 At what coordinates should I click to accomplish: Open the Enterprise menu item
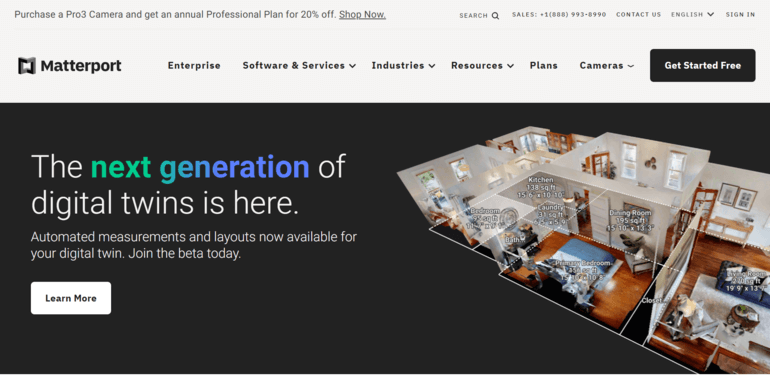tap(194, 65)
